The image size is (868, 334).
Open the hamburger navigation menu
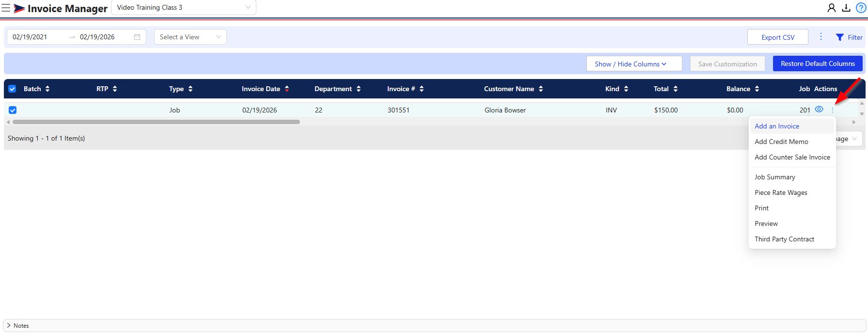point(6,8)
